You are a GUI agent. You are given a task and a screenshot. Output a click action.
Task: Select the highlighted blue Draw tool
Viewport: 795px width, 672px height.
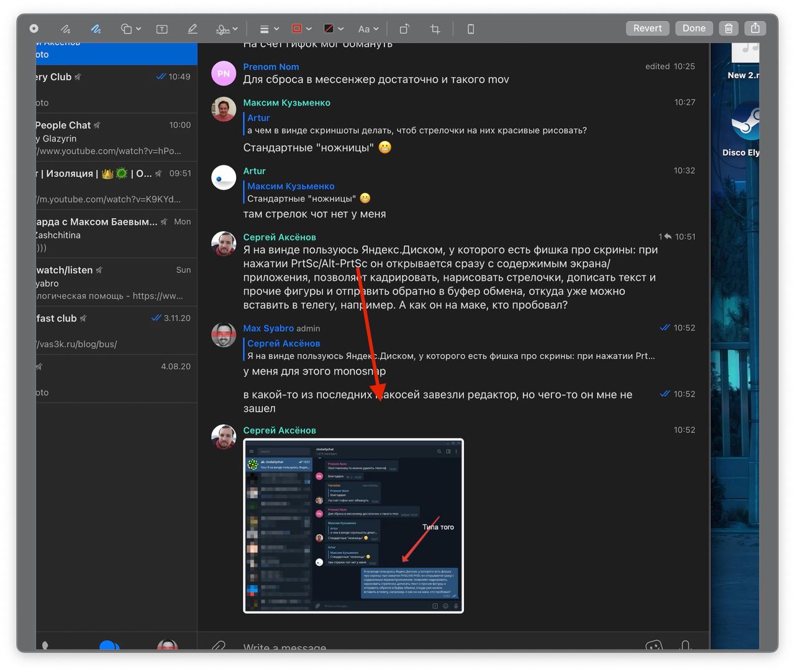click(96, 29)
